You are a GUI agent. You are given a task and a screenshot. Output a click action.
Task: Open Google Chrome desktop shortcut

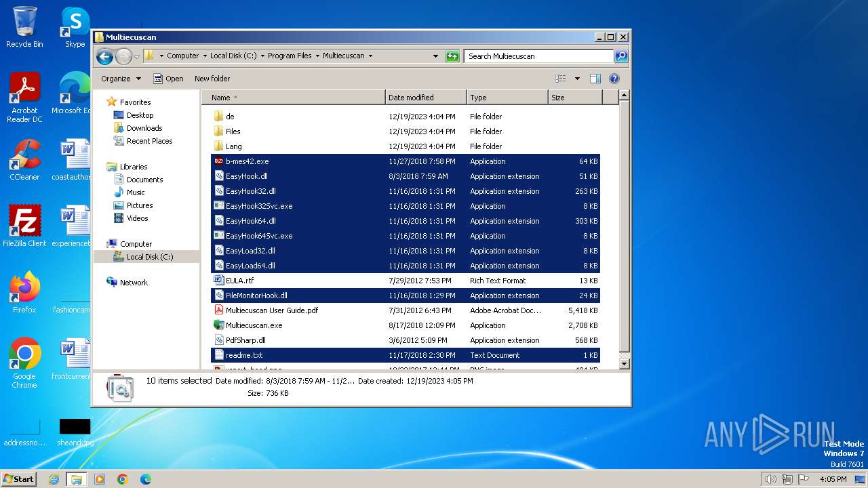tap(24, 363)
